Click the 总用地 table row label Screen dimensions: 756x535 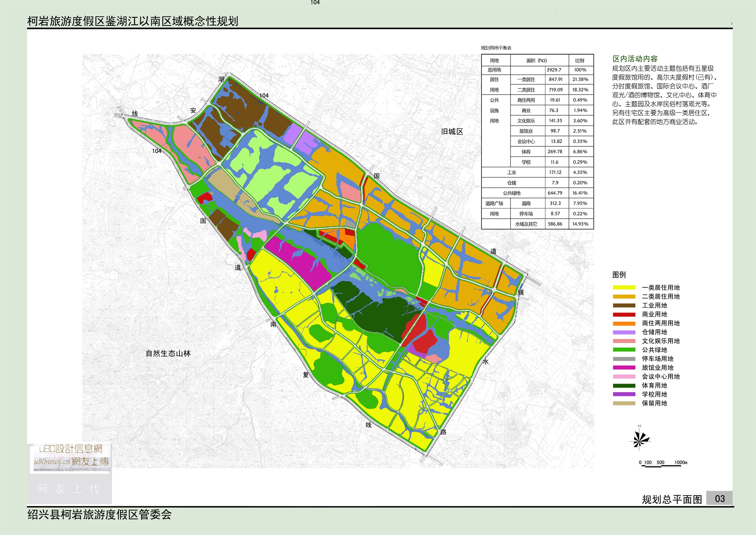[x=494, y=70]
